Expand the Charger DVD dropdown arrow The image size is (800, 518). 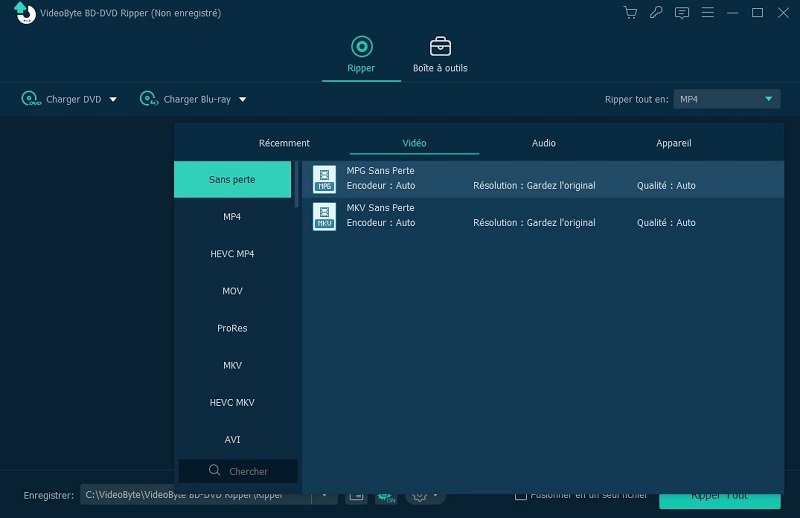(x=113, y=100)
